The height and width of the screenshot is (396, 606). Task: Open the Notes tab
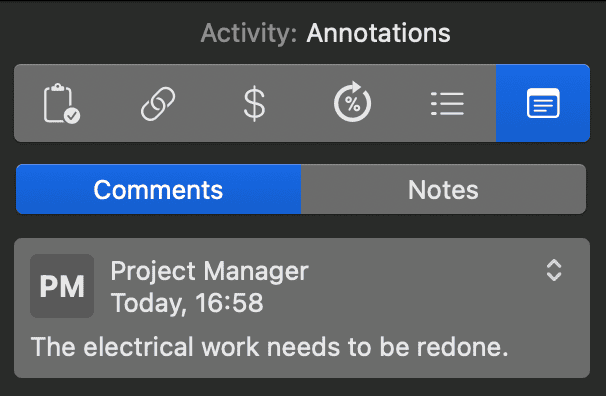443,189
